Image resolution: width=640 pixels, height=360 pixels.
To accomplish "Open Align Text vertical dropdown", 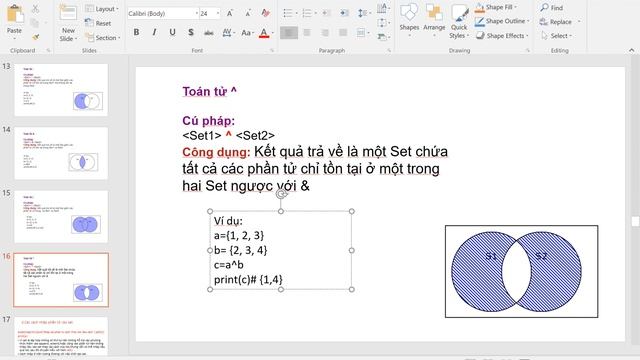I will point(382,22).
